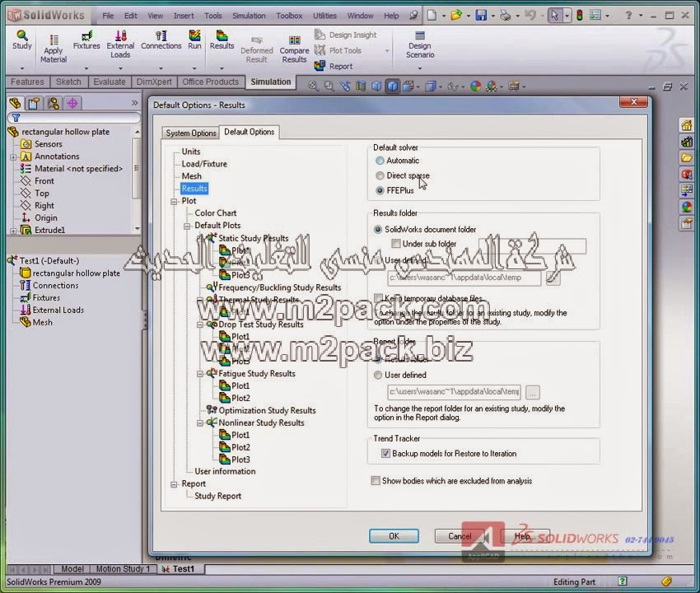Screen dimensions: 700x593
Task: Switch to the Evaluate ribbon tab
Action: [110, 82]
